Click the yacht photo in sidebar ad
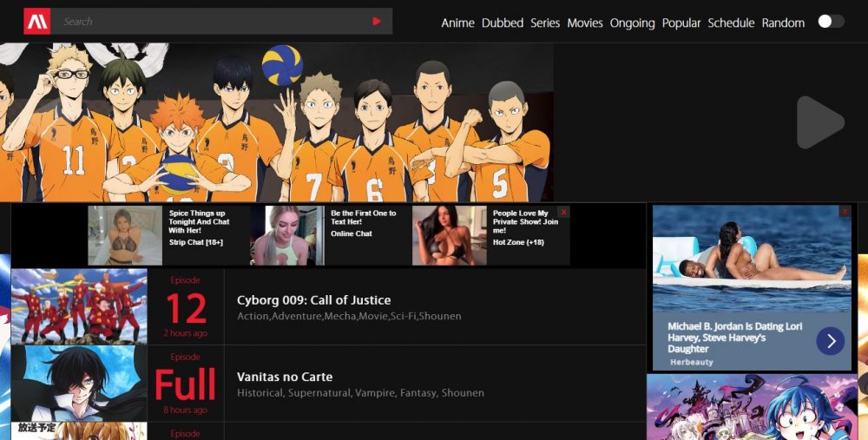Viewport: 868px width, 440px height. pos(752,259)
